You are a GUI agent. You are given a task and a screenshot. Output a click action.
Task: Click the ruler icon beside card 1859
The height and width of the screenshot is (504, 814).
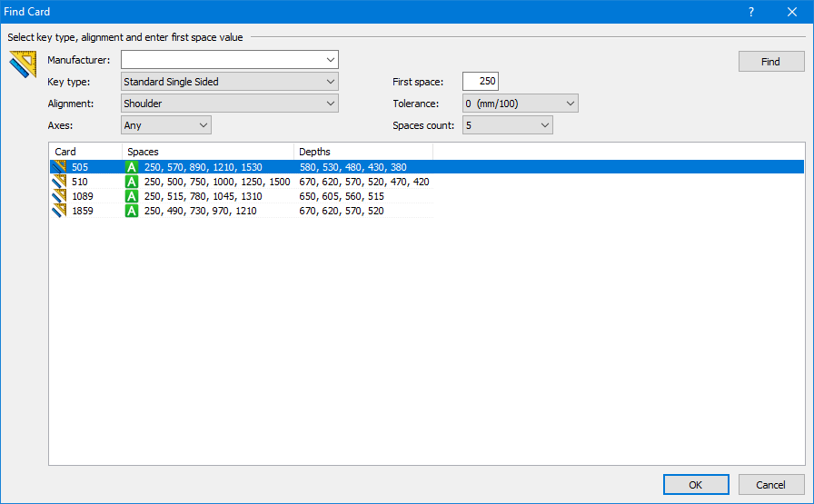coord(60,211)
